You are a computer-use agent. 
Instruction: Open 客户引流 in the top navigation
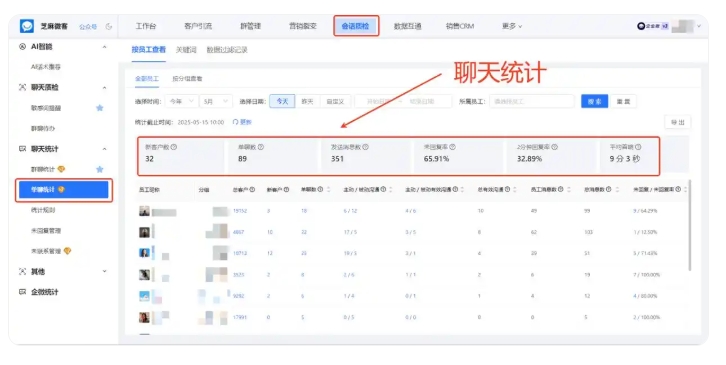(x=198, y=26)
